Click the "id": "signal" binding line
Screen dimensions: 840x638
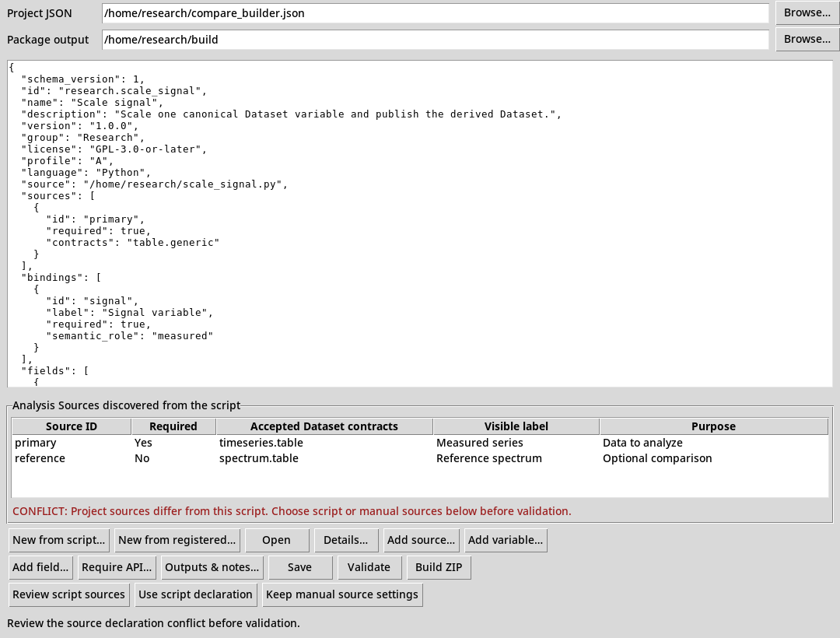(92, 301)
